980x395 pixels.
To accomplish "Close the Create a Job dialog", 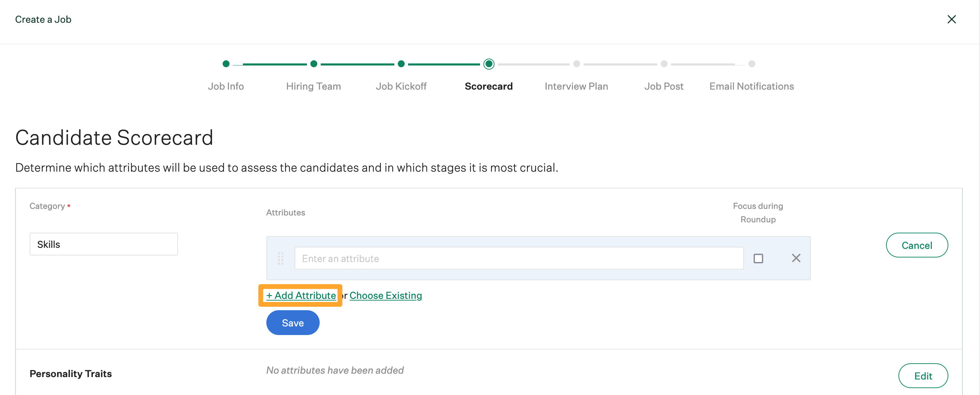I will (951, 19).
